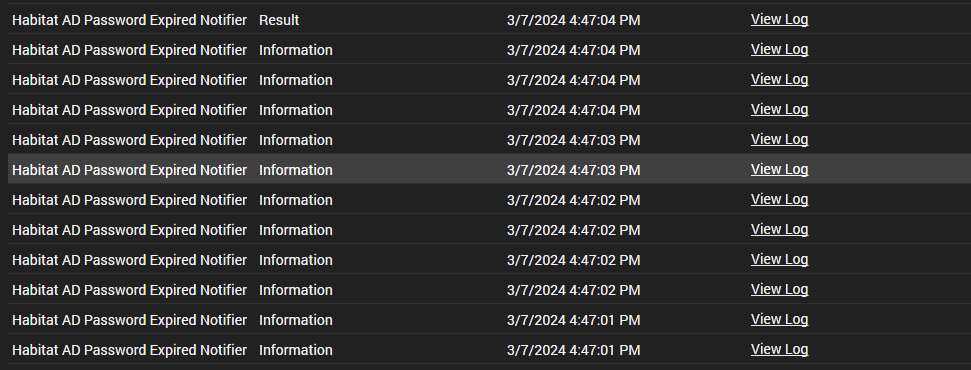Image resolution: width=971 pixels, height=370 pixels.
Task: Open View Log for the first 4:47:02 PM row
Action: (779, 200)
